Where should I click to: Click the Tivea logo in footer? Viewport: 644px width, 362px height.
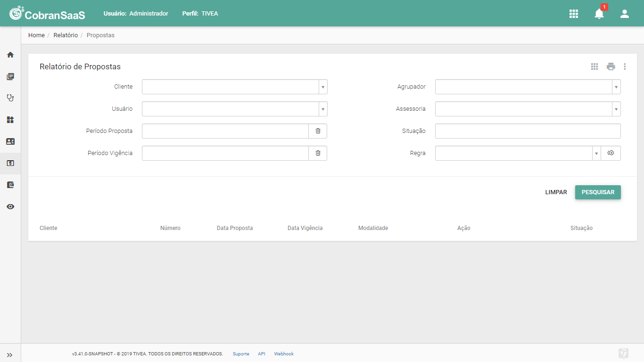pos(624,354)
